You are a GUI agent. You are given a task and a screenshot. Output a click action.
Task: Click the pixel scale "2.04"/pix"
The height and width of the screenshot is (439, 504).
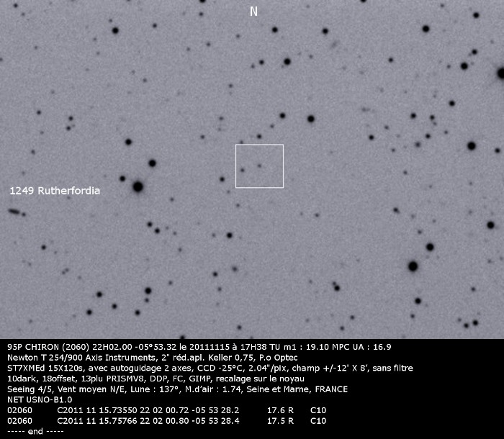coord(267,368)
